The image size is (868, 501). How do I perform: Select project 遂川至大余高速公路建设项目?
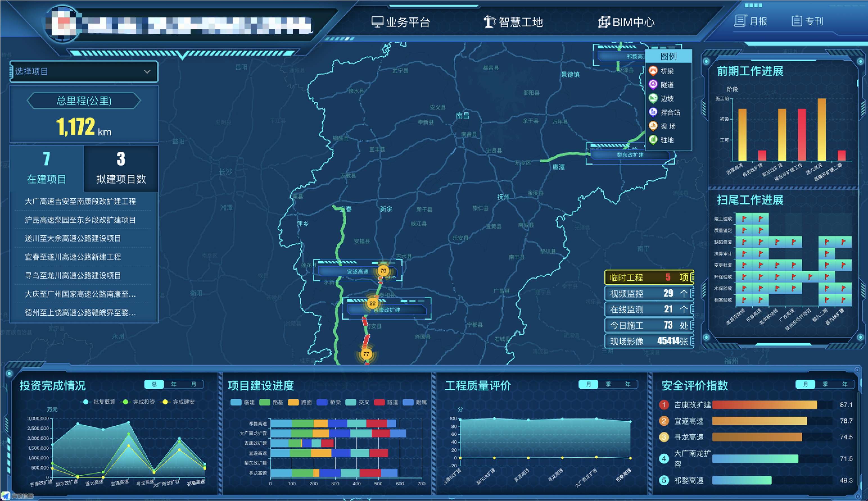pyautogui.click(x=73, y=238)
